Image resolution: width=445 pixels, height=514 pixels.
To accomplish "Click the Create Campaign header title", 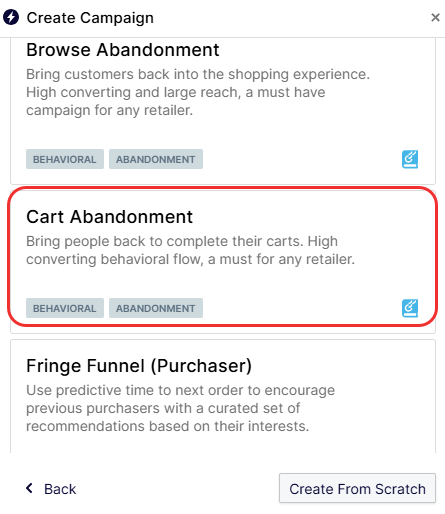I will coord(90,18).
